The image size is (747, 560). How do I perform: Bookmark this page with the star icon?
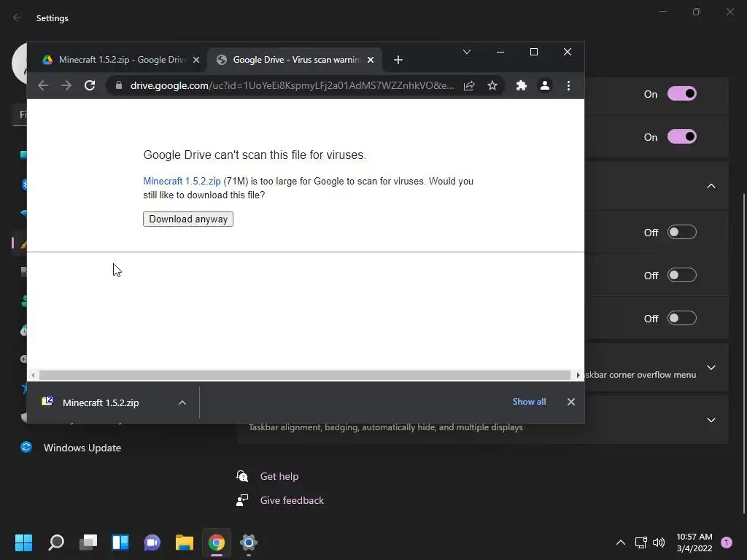click(x=492, y=86)
